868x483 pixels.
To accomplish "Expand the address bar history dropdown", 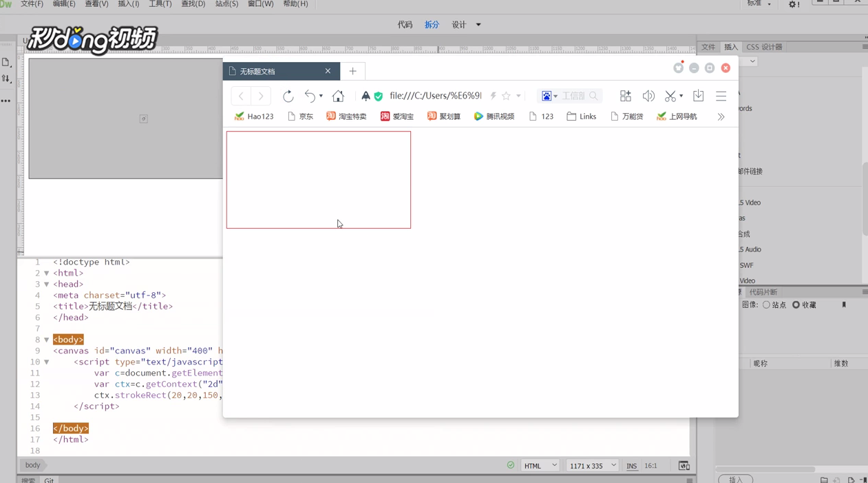I will point(518,96).
